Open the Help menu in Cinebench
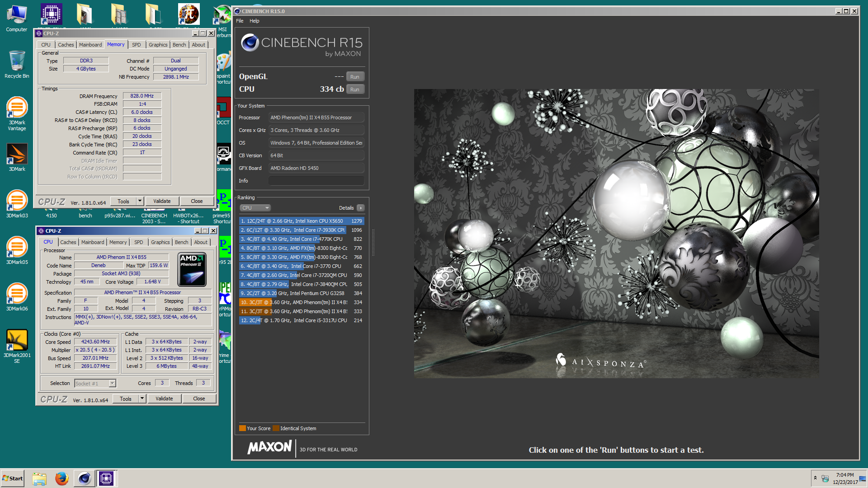Image resolution: width=868 pixels, height=488 pixels. 254,21
